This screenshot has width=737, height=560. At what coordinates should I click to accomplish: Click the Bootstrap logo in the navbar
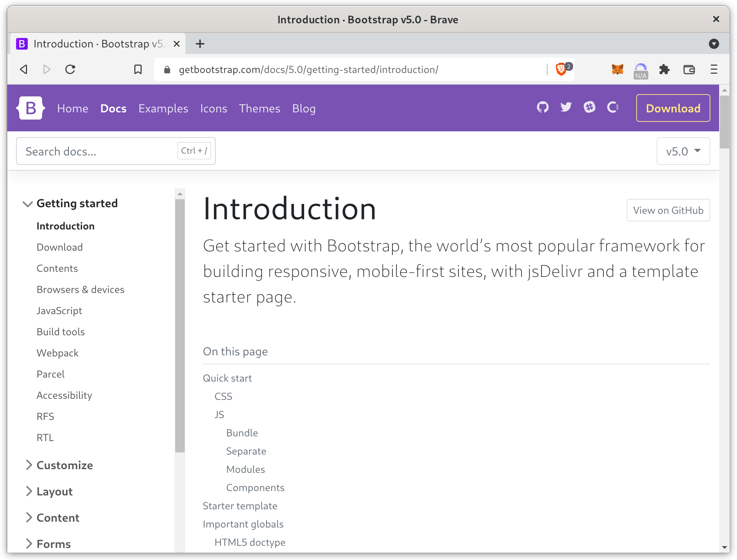pyautogui.click(x=31, y=108)
